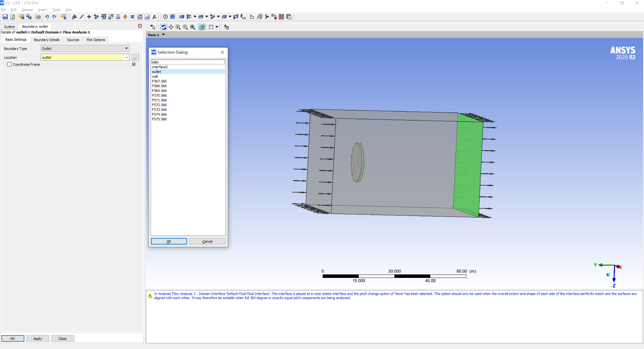Click the Select cursor icon in viewer toolbar
The image size is (644, 349).
coord(153,27)
